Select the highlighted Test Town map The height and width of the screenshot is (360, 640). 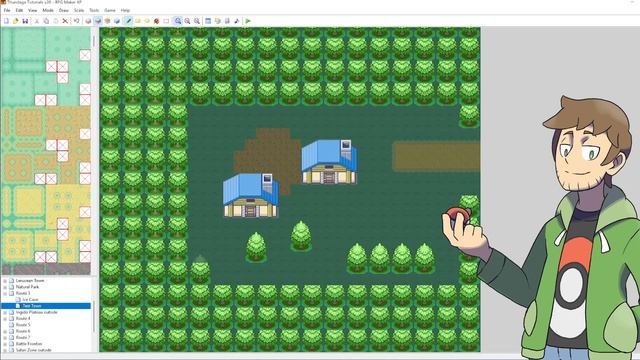point(32,306)
